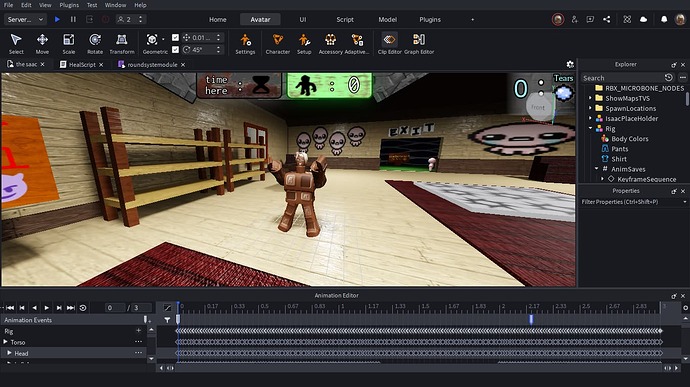690x387 pixels.
Task: Expand the Torso track
Action: [x=6, y=342]
